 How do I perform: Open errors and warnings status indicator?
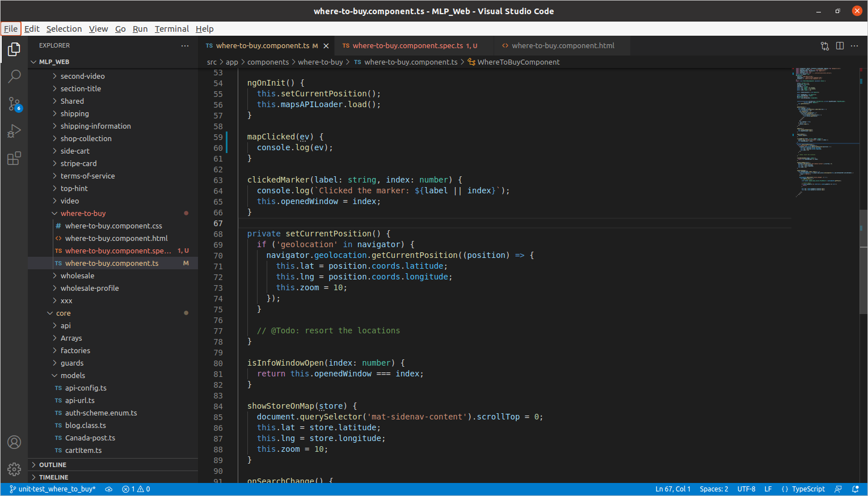(136, 489)
